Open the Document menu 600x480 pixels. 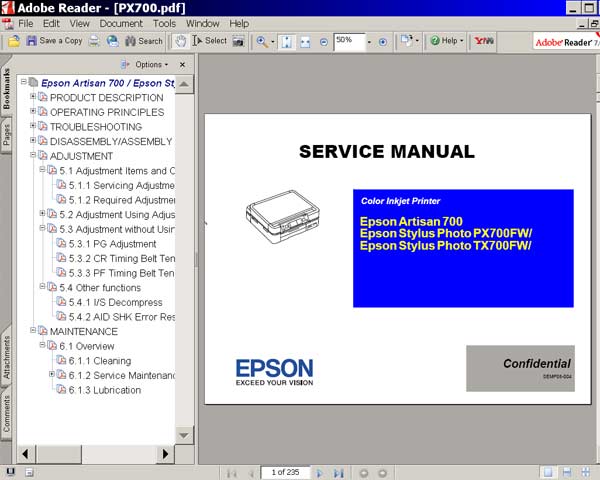pyautogui.click(x=121, y=24)
